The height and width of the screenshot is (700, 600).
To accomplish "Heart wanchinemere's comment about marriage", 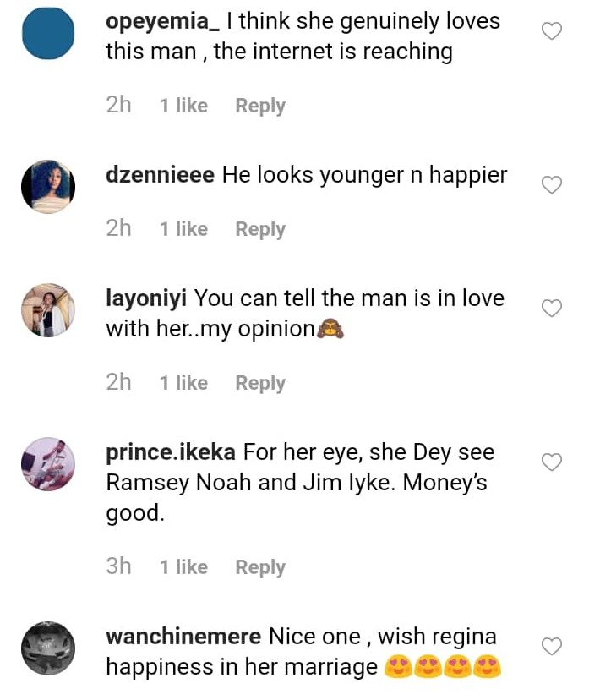I will coord(551,647).
